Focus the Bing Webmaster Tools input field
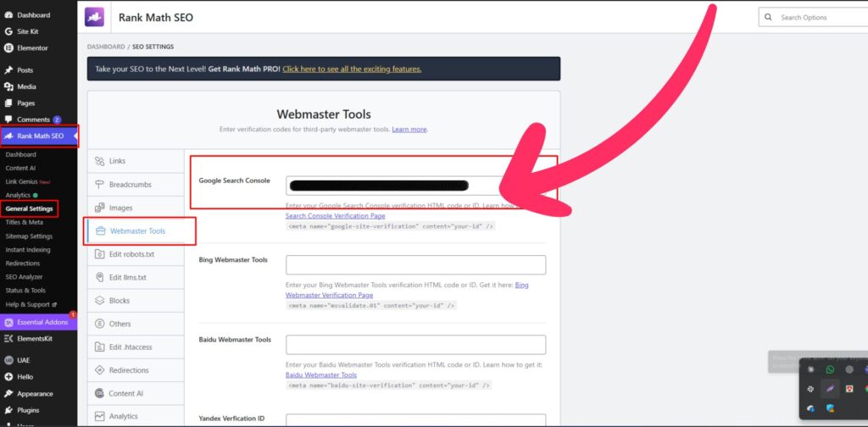This screenshot has width=868, height=427. click(x=415, y=265)
